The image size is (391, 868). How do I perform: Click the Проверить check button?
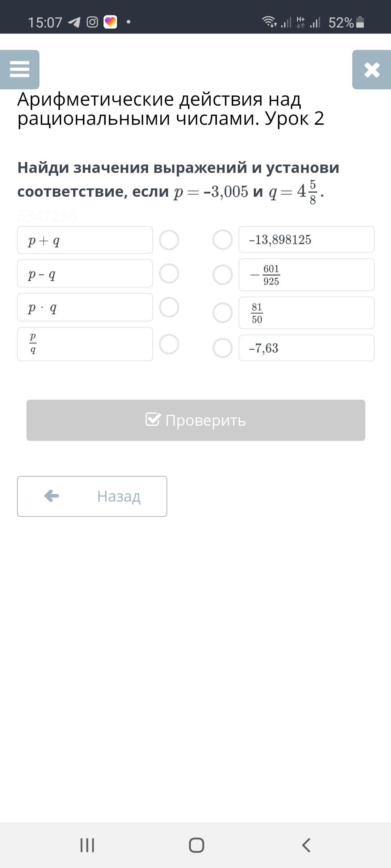(x=195, y=420)
